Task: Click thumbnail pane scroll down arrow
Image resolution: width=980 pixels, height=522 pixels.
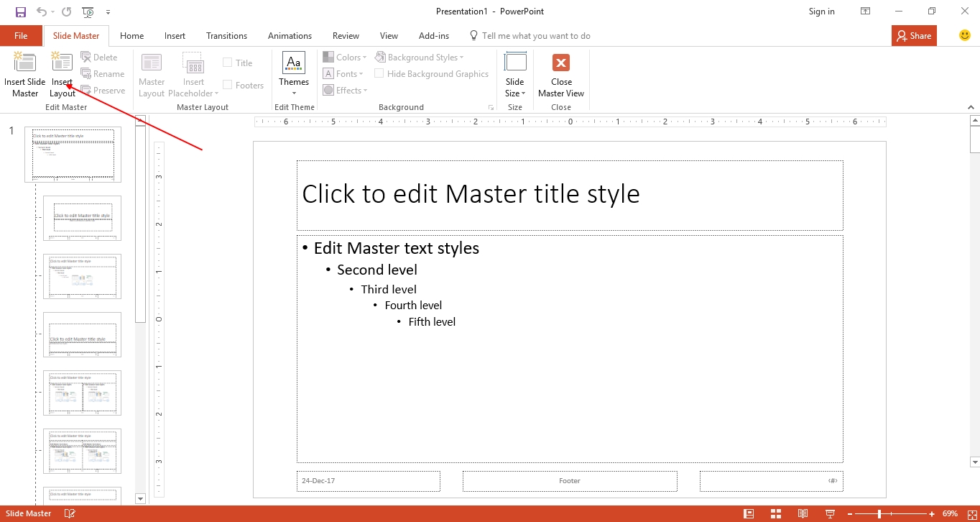Action: (x=140, y=498)
